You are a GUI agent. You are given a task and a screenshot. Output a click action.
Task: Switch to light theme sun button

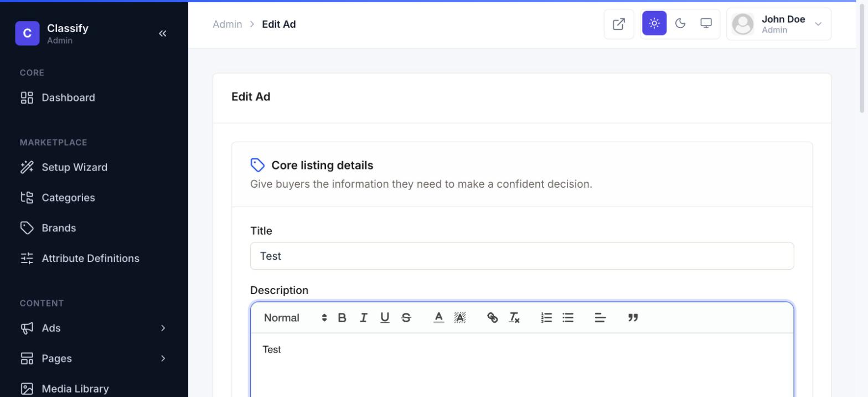point(654,23)
